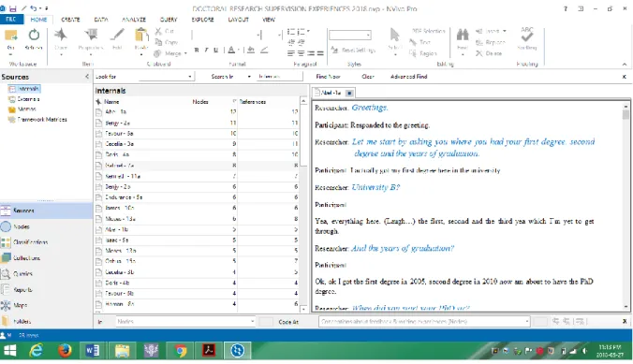
Task: Sort the list by Name column header
Action: [x=111, y=102]
